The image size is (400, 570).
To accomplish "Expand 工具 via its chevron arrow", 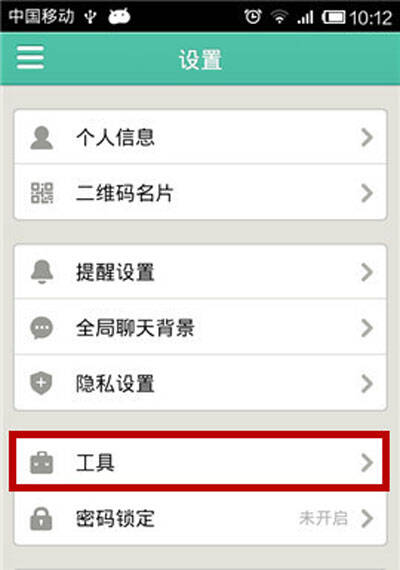I will point(367,463).
